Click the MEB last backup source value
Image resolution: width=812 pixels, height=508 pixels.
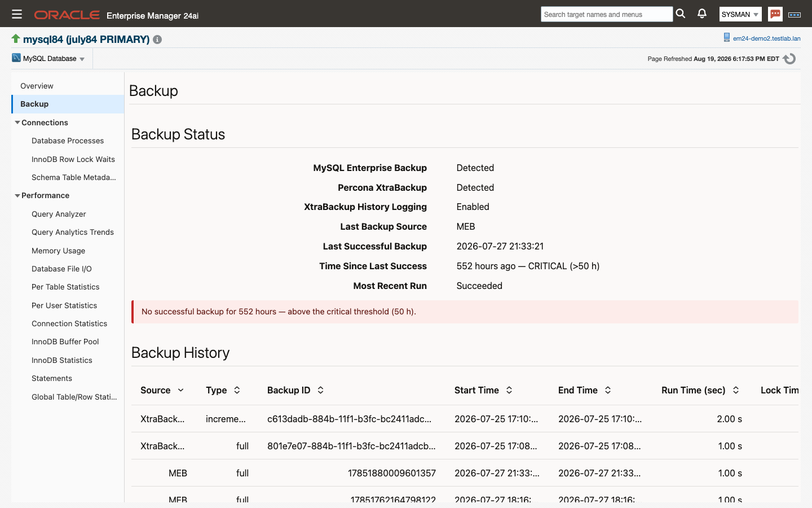coord(466,226)
